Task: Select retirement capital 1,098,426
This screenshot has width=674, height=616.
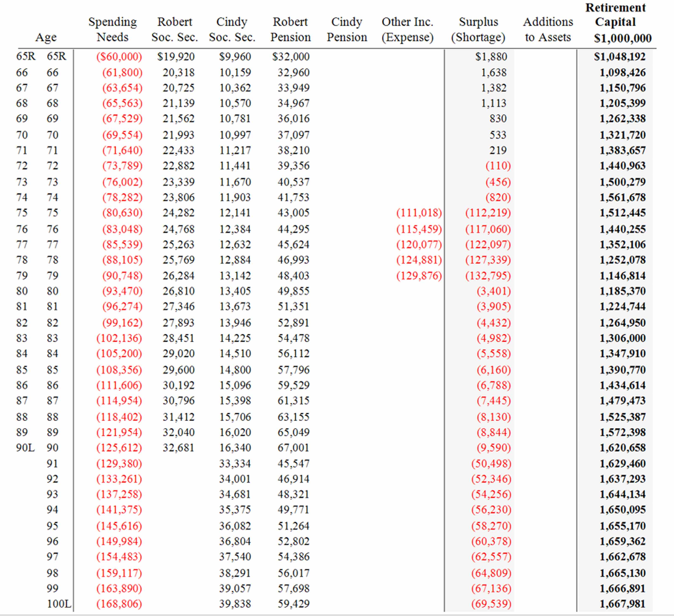Action: [x=623, y=72]
